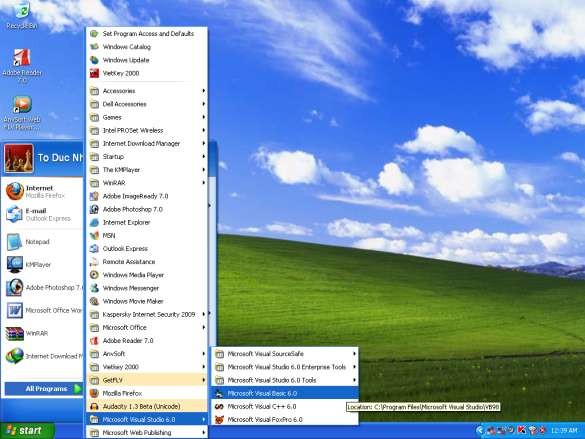Click the Kaspersky red K tray icon
Viewport: 585px width, 439px height.
tap(522, 430)
